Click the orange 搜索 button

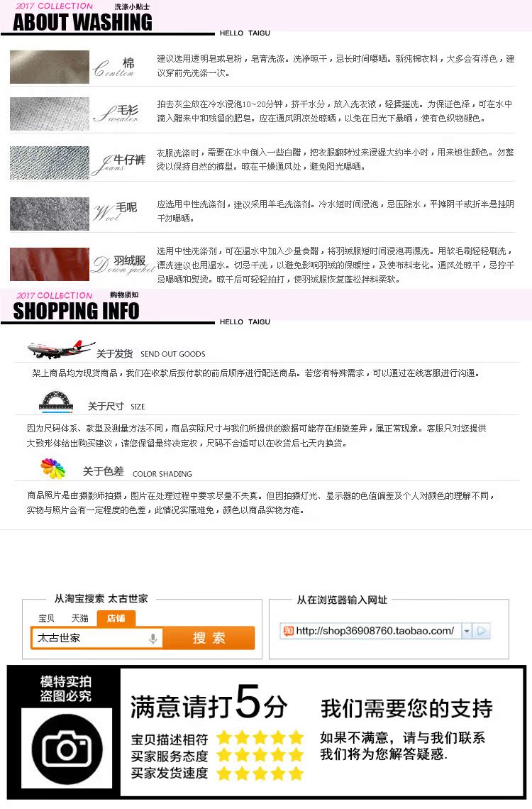pos(209,638)
